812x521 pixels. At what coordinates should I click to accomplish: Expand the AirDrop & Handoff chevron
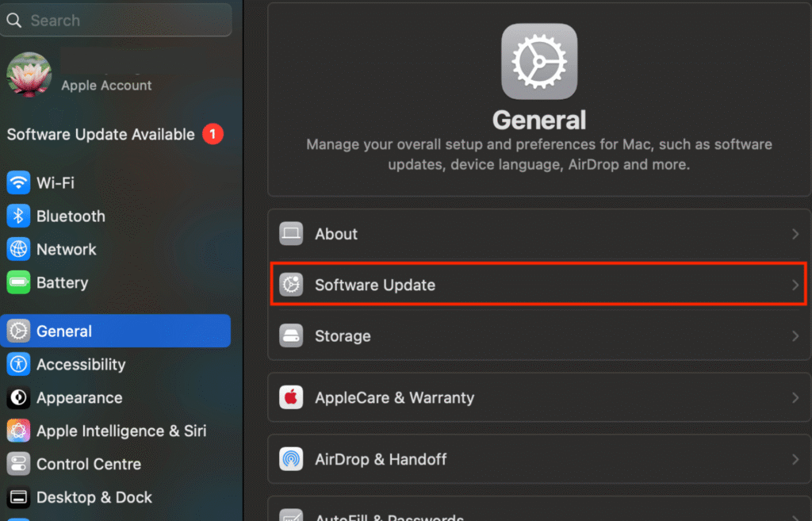click(795, 459)
